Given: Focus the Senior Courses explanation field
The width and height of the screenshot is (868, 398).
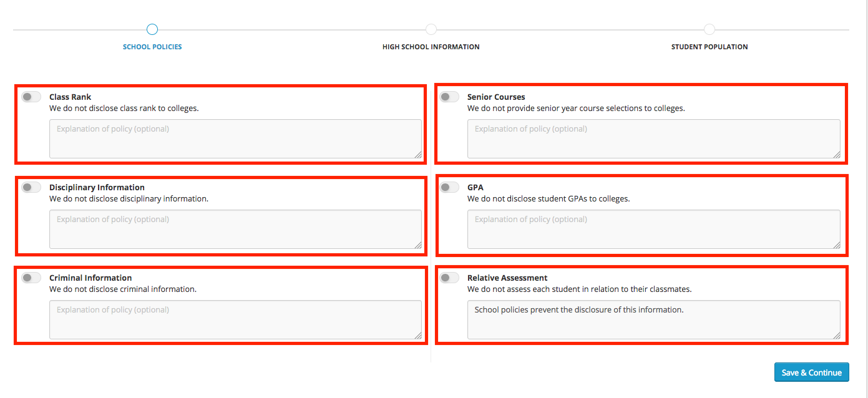Looking at the screenshot, I should [654, 138].
